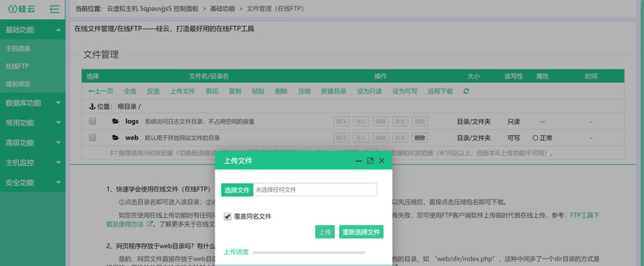
Task: Collapse the 基础功能 section
Action: tap(32, 29)
